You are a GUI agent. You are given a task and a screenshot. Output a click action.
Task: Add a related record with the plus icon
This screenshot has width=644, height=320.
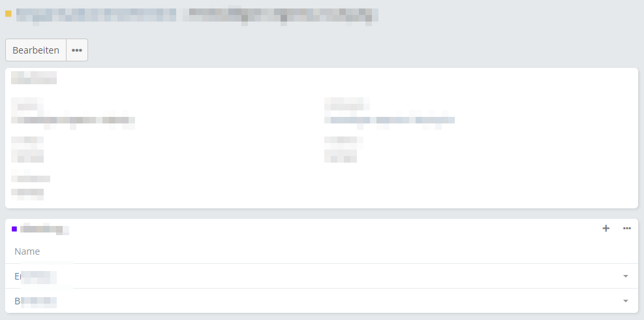[606, 229]
